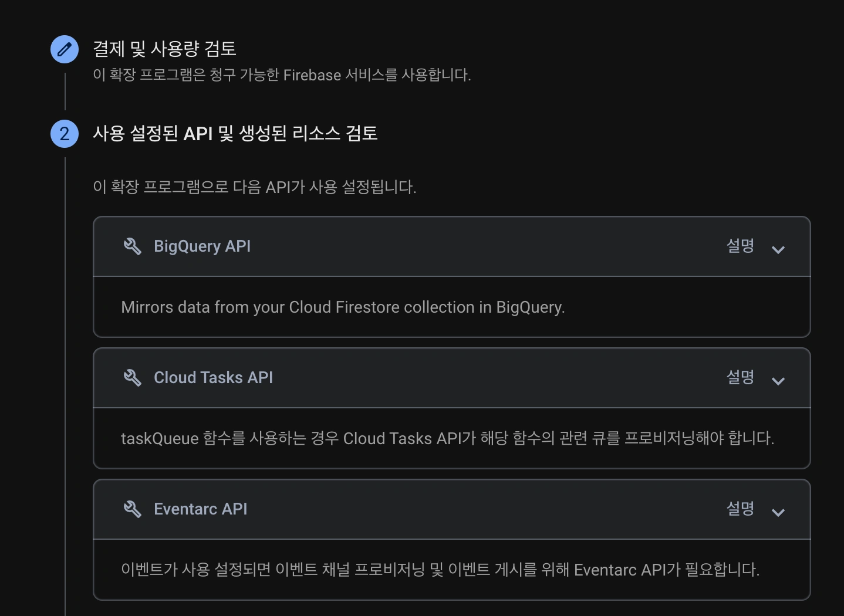Click 설명 label in Eventarc API row
Viewport: 844px width, 616px height.
click(x=740, y=509)
